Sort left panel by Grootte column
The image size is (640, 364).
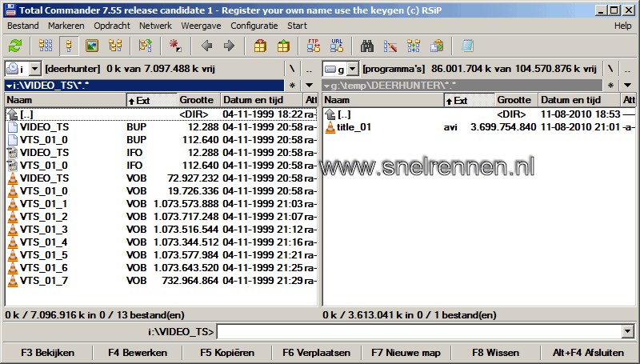point(198,100)
